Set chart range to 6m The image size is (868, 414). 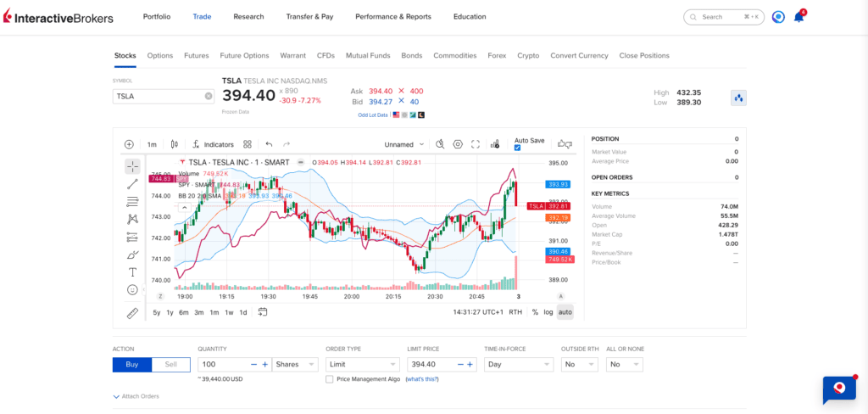[x=184, y=312]
